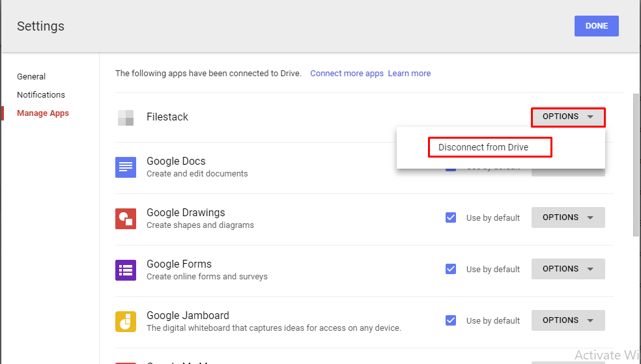Click the Google Forms app name

pos(179,264)
